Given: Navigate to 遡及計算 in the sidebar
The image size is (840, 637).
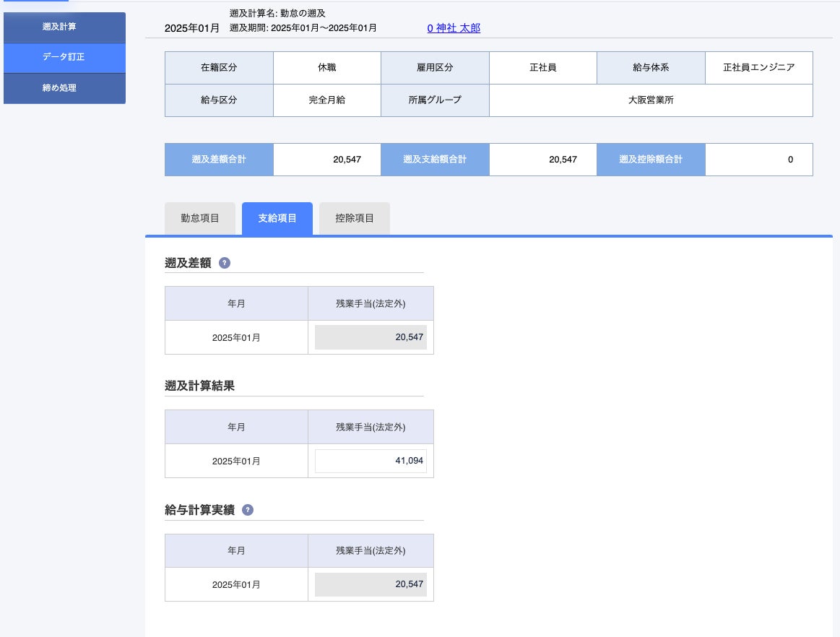Looking at the screenshot, I should pos(64,27).
